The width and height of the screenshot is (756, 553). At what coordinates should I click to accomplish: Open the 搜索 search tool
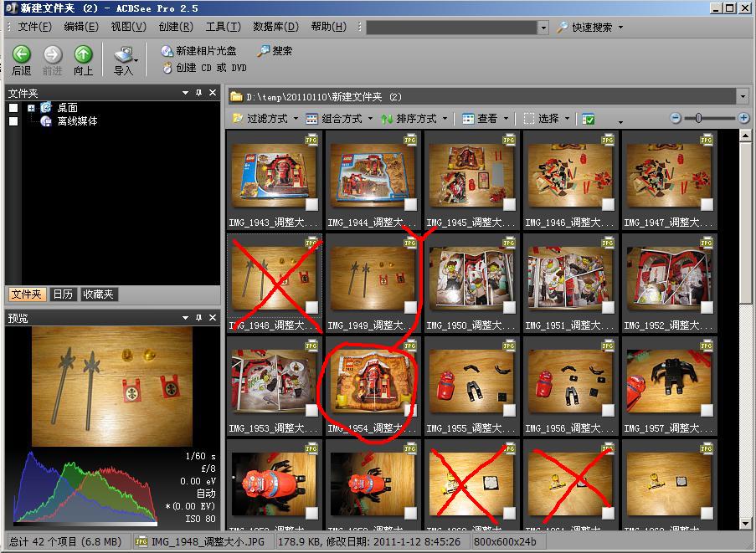pyautogui.click(x=261, y=50)
